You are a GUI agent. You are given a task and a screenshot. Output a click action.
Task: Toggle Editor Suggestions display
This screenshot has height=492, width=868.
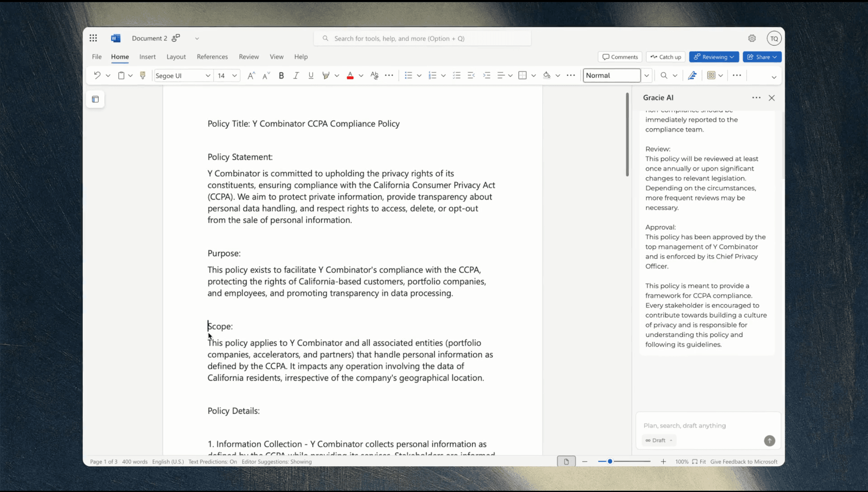(277, 462)
